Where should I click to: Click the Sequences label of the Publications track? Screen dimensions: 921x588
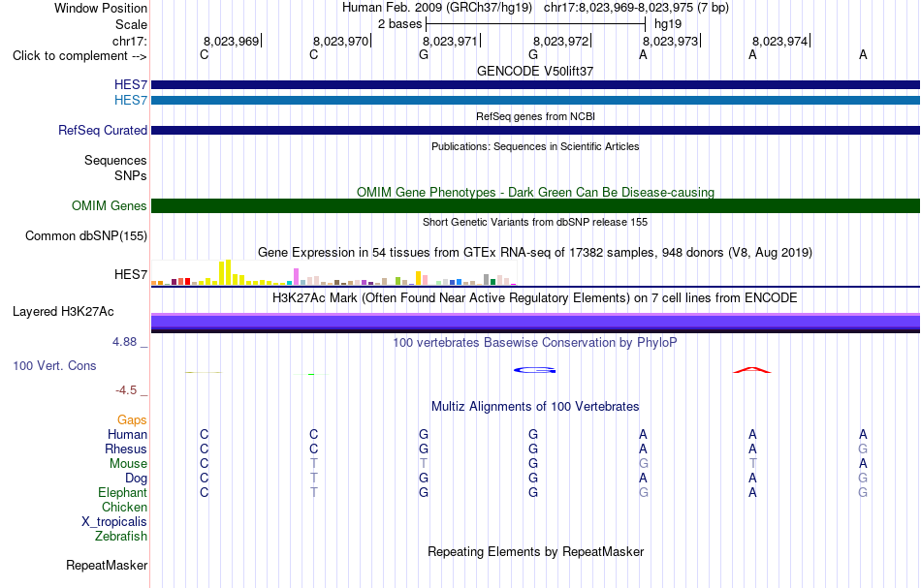coord(115,160)
